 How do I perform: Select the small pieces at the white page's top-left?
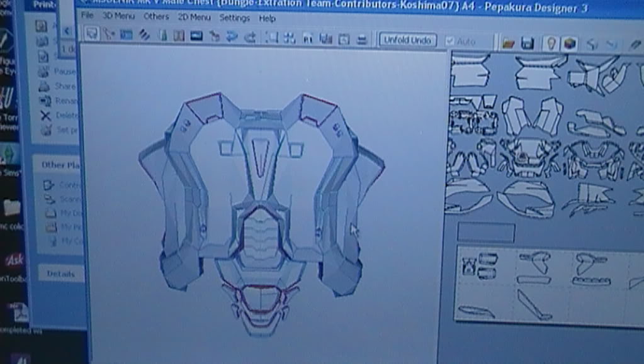click(480, 265)
